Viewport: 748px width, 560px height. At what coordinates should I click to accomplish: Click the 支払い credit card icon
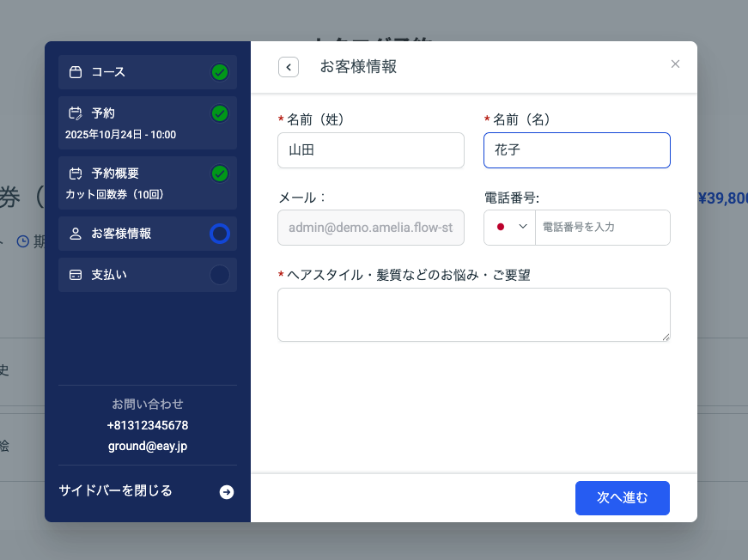click(x=76, y=275)
